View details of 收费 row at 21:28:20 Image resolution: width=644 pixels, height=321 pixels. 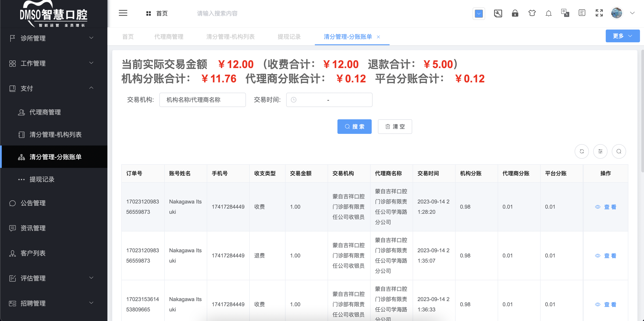(x=606, y=207)
